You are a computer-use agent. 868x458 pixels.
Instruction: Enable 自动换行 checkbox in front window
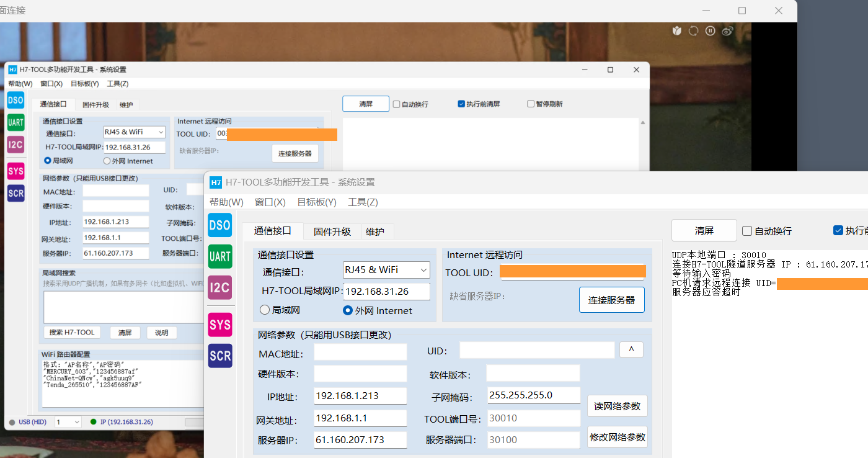tap(747, 231)
